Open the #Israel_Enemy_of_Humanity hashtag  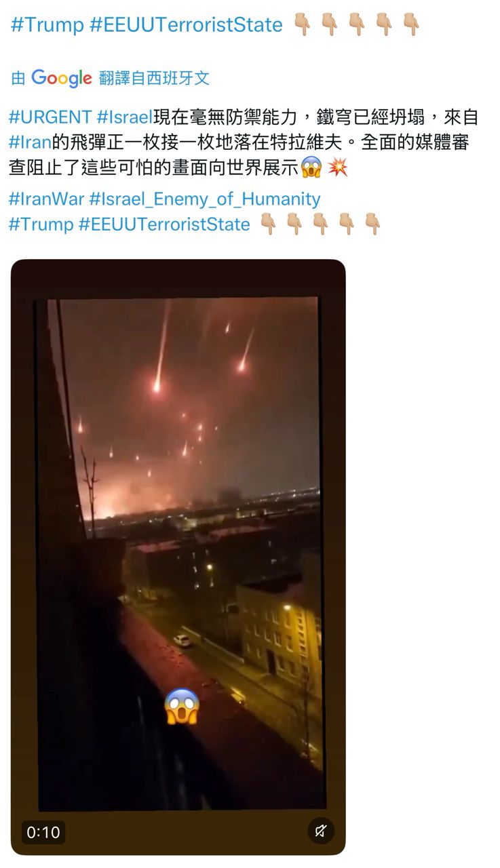pos(205,199)
